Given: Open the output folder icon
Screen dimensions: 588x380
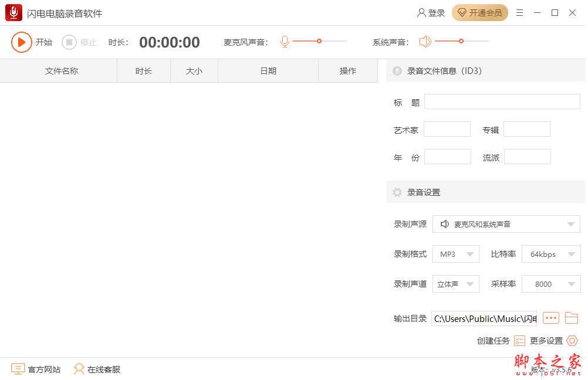Looking at the screenshot, I should tap(572, 318).
